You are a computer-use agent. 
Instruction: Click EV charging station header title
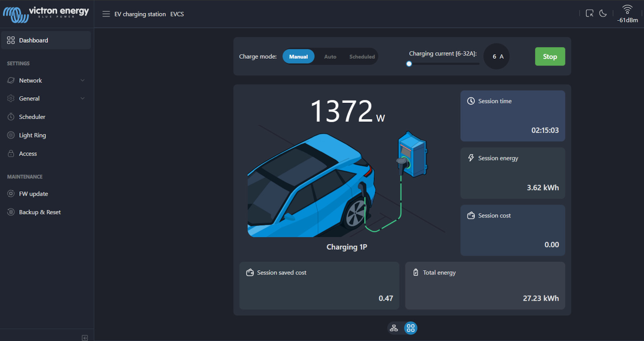point(140,14)
